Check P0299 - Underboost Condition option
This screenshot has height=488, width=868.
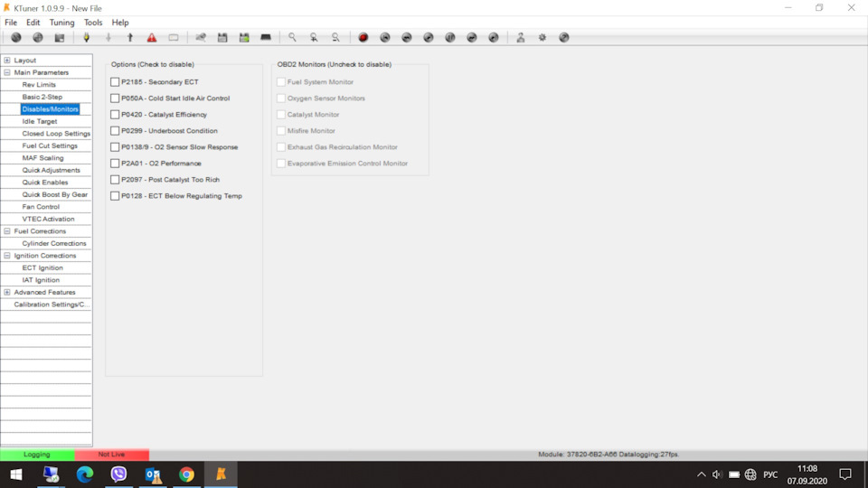click(115, 130)
